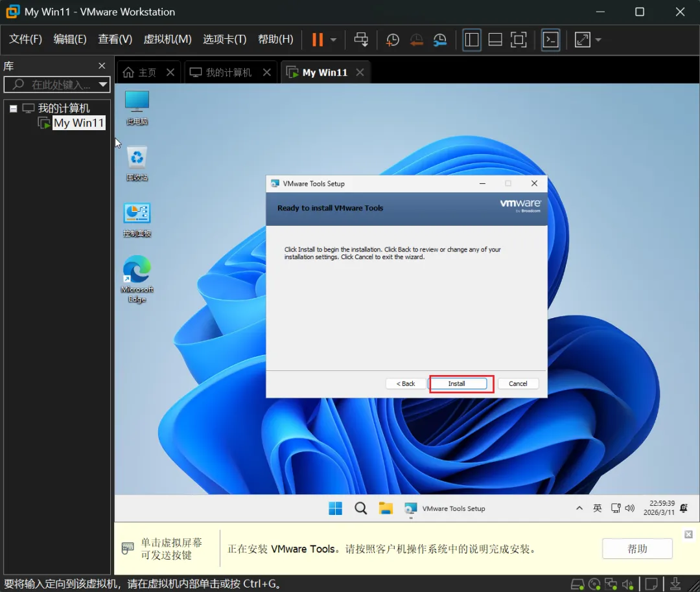Click the hard disk status icon
The image size is (700, 592).
point(577,584)
